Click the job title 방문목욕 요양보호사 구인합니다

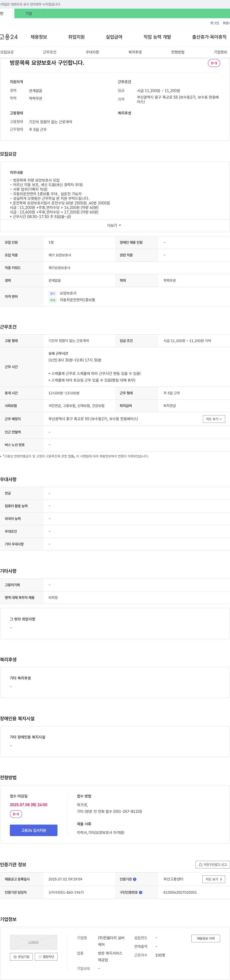[x=47, y=63]
